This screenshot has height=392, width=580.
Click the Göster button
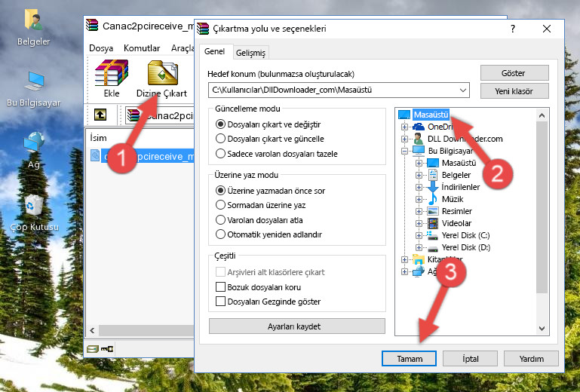tap(514, 73)
